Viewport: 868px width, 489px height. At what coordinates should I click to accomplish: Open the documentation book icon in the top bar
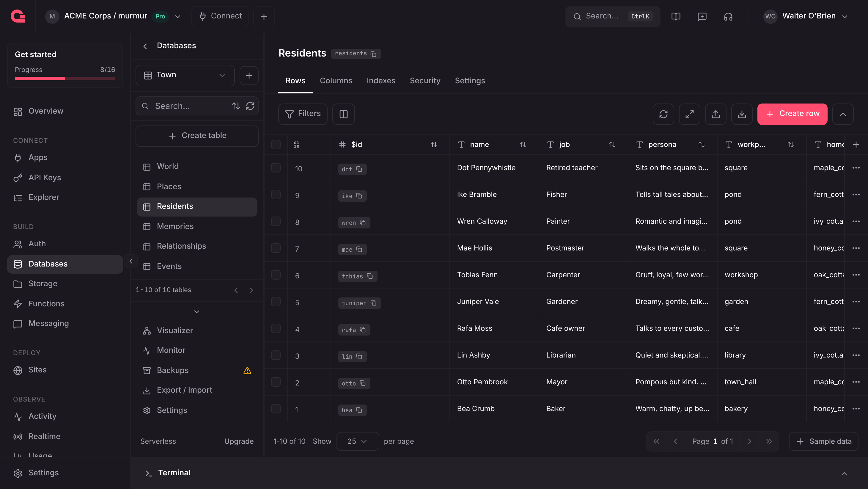pos(676,16)
